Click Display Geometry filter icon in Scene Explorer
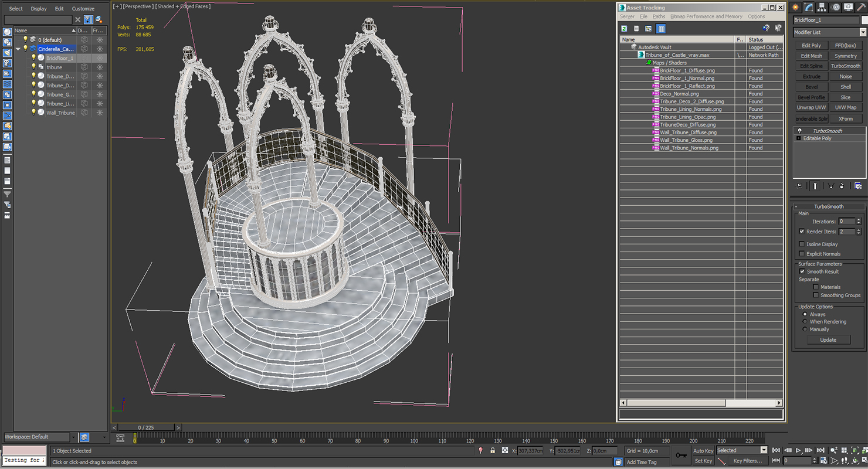868x469 pixels. click(x=7, y=32)
